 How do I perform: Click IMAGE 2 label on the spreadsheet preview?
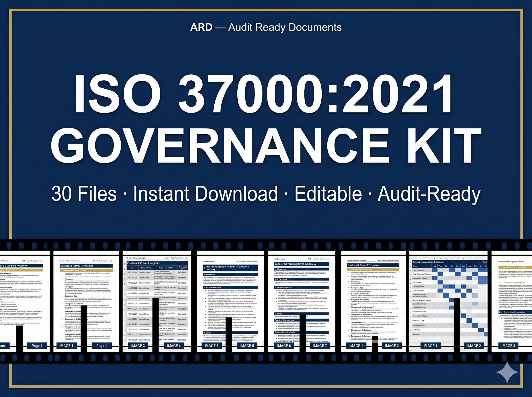(x=474, y=346)
